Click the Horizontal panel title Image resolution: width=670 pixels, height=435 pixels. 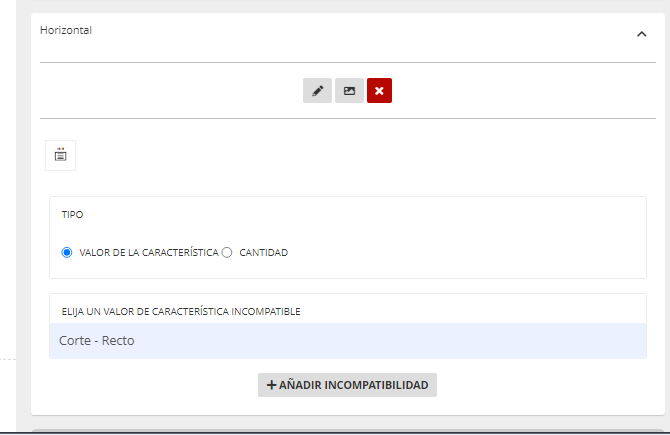click(x=66, y=30)
